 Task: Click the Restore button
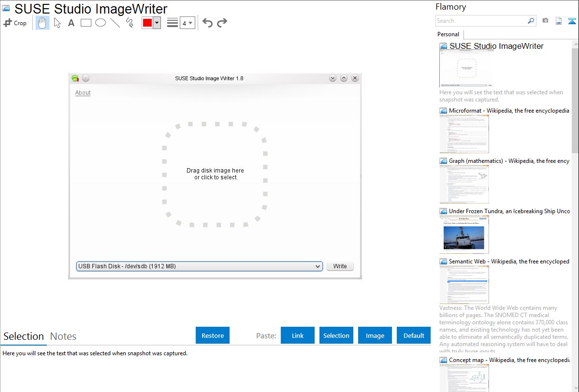point(213,335)
